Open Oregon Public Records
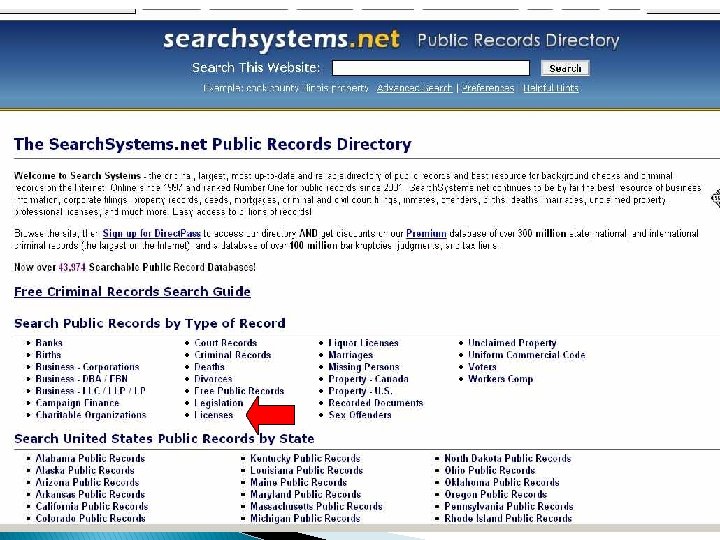This screenshot has height=540, width=720. tap(495, 494)
